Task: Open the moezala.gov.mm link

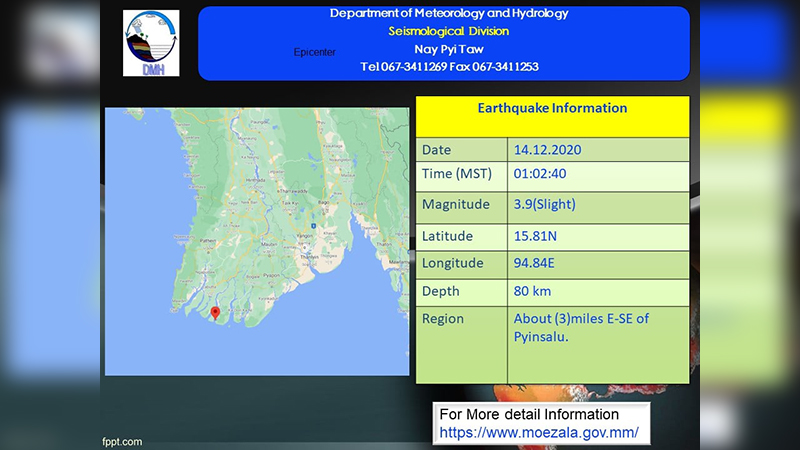Action: point(539,433)
